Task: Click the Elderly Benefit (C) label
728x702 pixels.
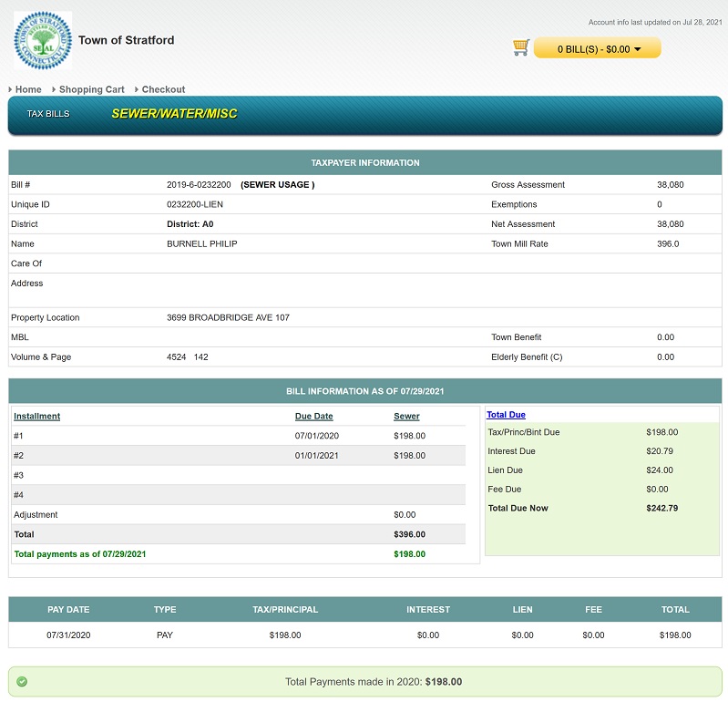Action: click(527, 357)
